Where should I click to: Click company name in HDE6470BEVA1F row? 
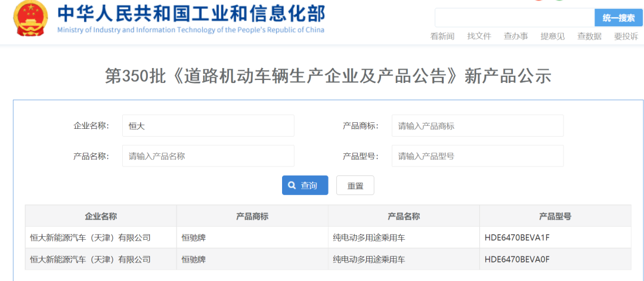[91, 237]
